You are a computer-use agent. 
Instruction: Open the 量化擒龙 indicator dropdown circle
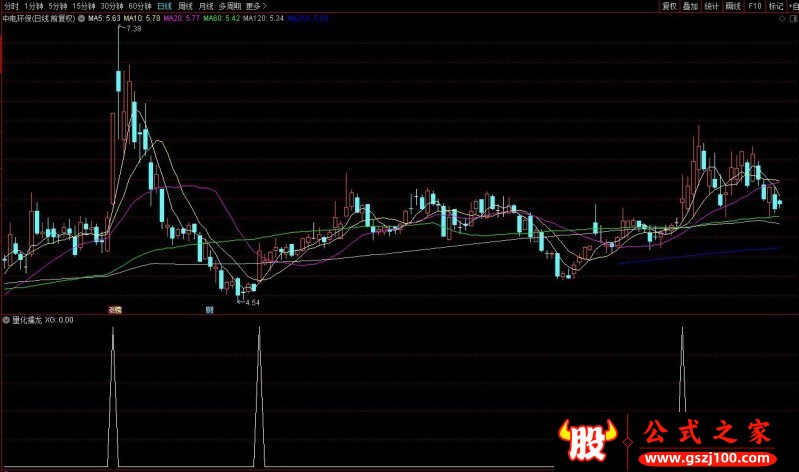[6, 320]
